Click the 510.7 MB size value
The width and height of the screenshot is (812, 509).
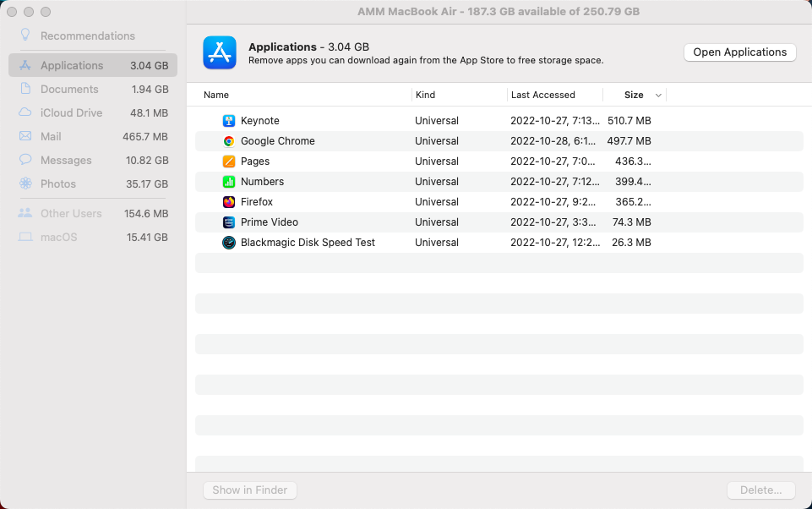[x=629, y=121]
